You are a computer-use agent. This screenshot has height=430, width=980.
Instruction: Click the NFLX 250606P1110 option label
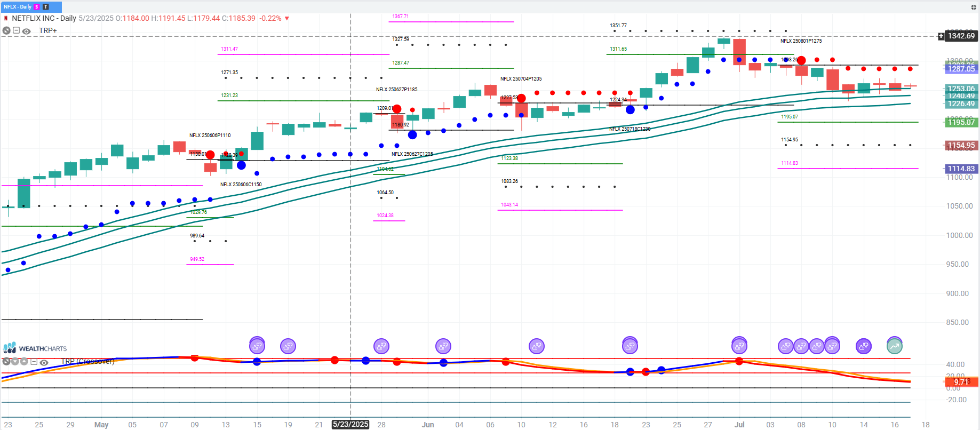(x=210, y=136)
